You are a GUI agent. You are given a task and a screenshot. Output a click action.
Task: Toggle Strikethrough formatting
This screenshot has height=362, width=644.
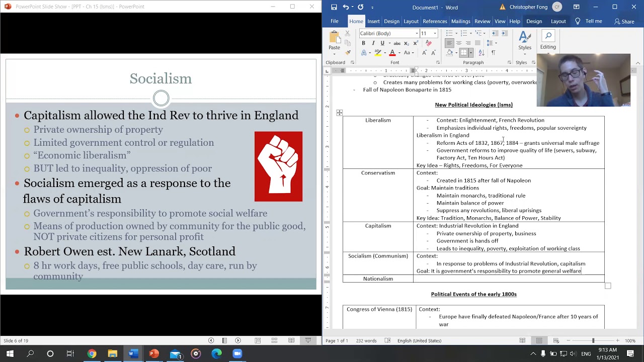coord(397,43)
